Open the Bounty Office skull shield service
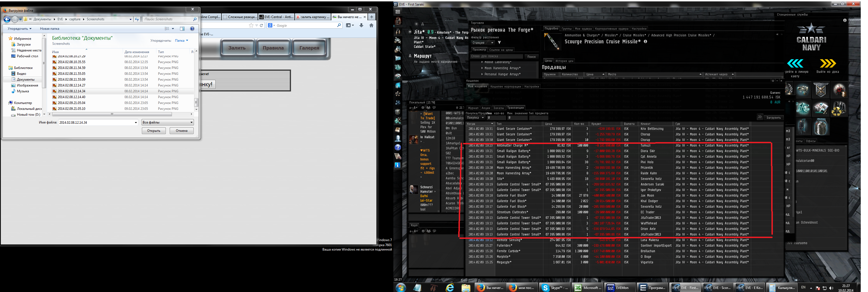 tap(821, 90)
